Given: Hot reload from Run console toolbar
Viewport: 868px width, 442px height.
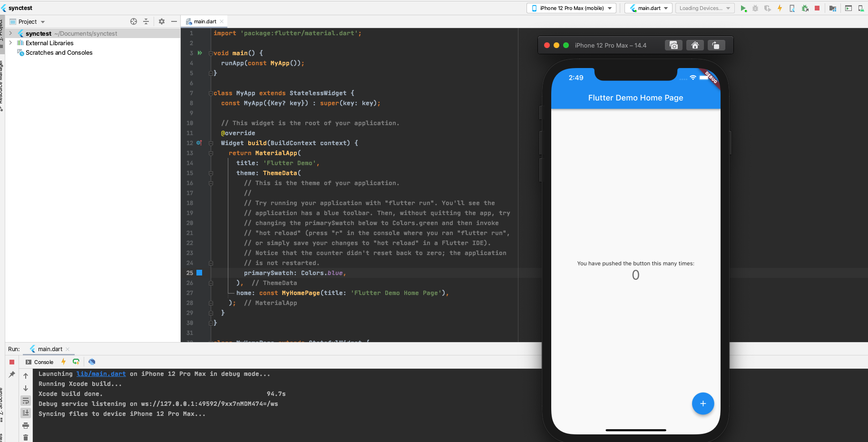Looking at the screenshot, I should (63, 362).
